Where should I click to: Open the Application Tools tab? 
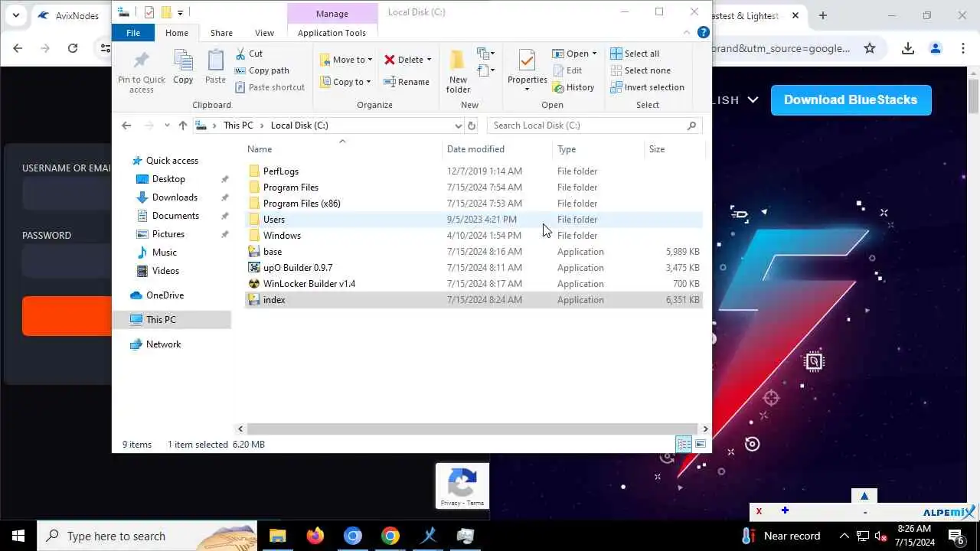pos(332,33)
